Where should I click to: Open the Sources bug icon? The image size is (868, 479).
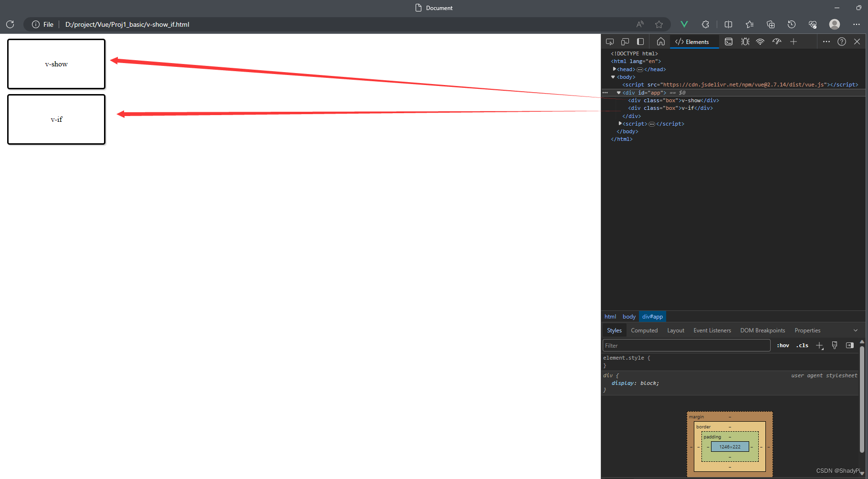[745, 42]
